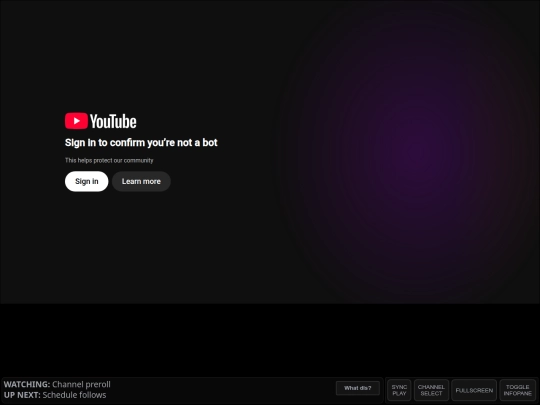Click the UP NEXT: Schedule follows text
Viewport: 540px width, 405px height.
point(55,395)
